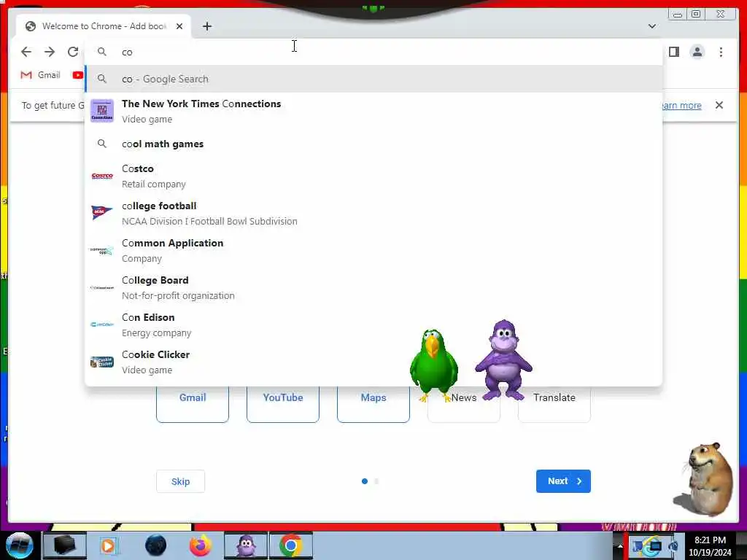Open the YouTube bookmark icon

(x=77, y=75)
